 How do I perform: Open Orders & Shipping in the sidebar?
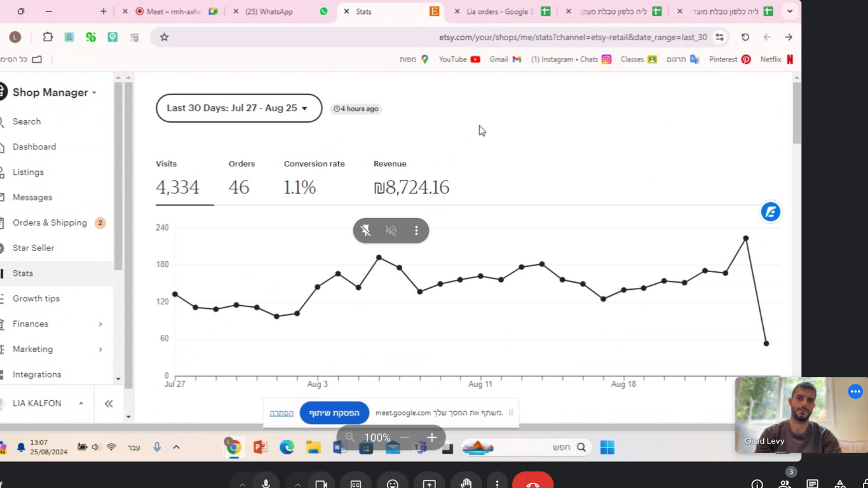50,223
